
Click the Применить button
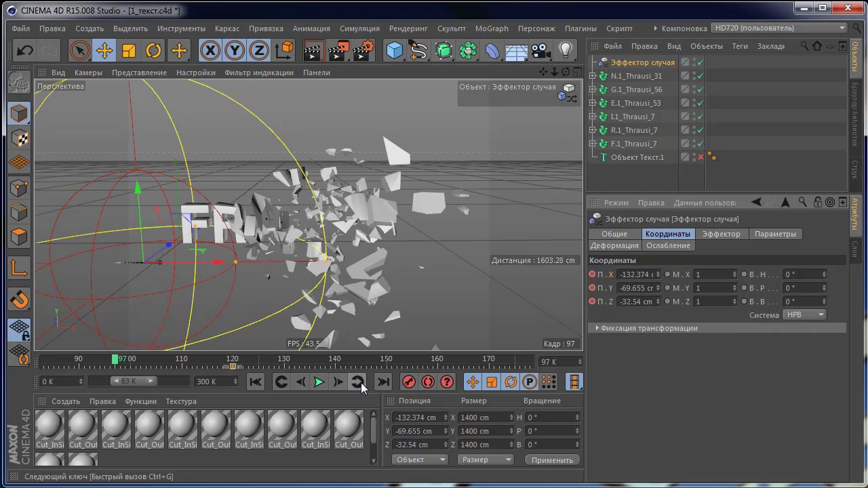click(x=552, y=460)
